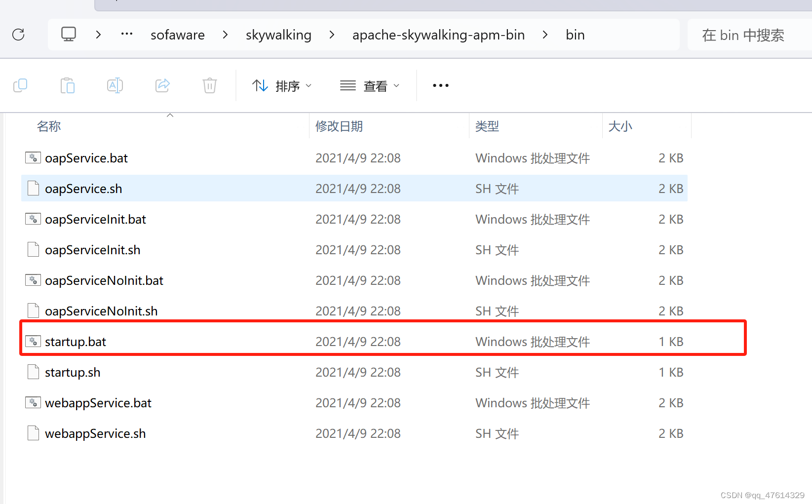Click the webappService.bat file icon
Image resolution: width=812 pixels, height=504 pixels.
pos(33,403)
